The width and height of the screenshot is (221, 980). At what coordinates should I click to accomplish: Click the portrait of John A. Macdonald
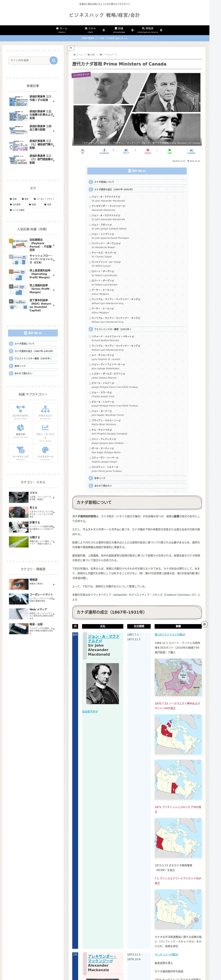pos(103,684)
